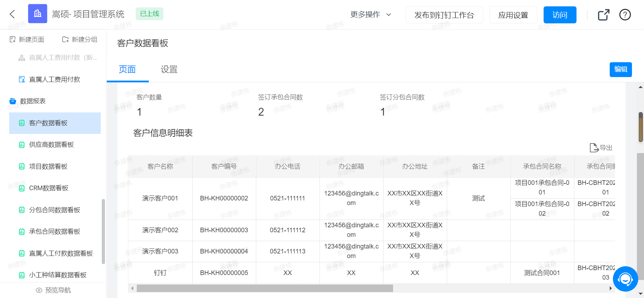Click the page scroll-down arrow

[640, 294]
